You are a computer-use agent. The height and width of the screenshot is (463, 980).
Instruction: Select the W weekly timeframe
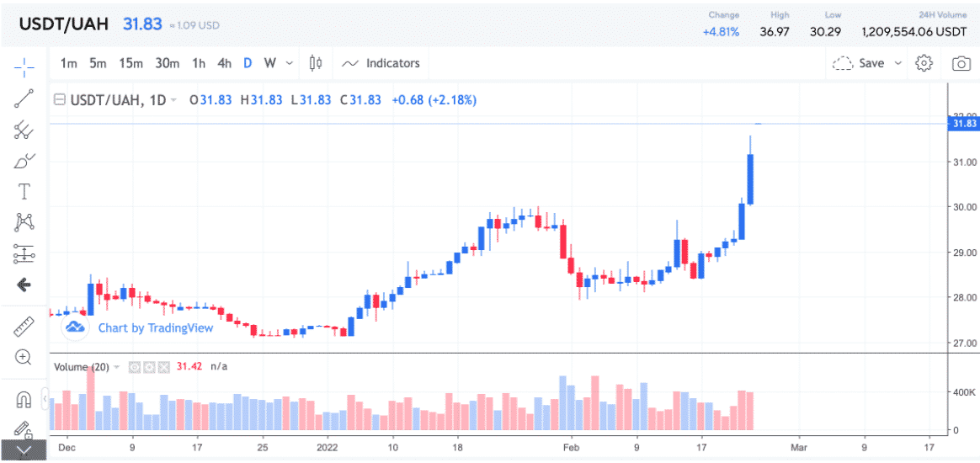pyautogui.click(x=269, y=63)
